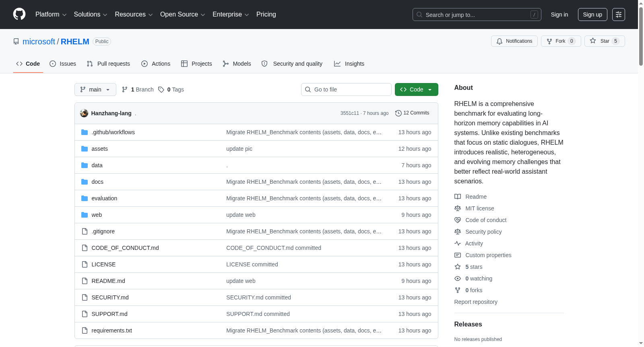
Task: Switch to the Insights tab
Action: 349,64
